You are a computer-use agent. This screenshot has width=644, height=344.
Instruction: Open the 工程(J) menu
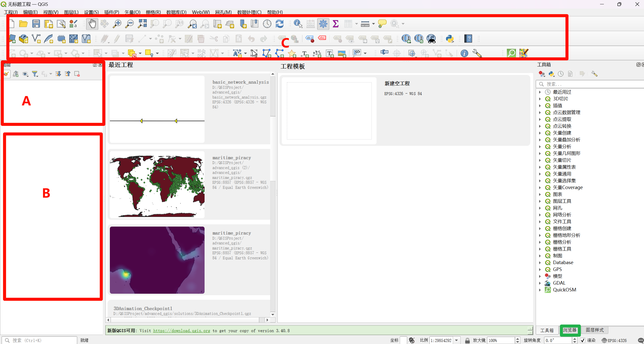point(11,12)
